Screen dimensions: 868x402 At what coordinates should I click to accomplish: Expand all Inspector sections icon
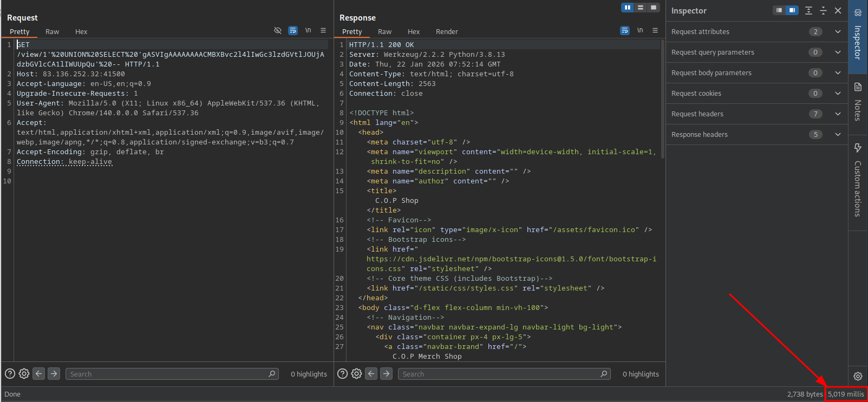pos(808,10)
